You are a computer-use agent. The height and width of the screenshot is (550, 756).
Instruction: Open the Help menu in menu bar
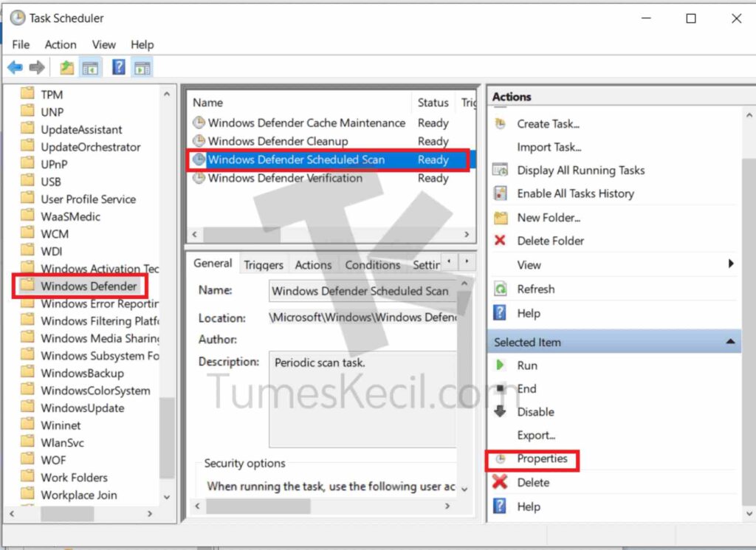pos(142,44)
